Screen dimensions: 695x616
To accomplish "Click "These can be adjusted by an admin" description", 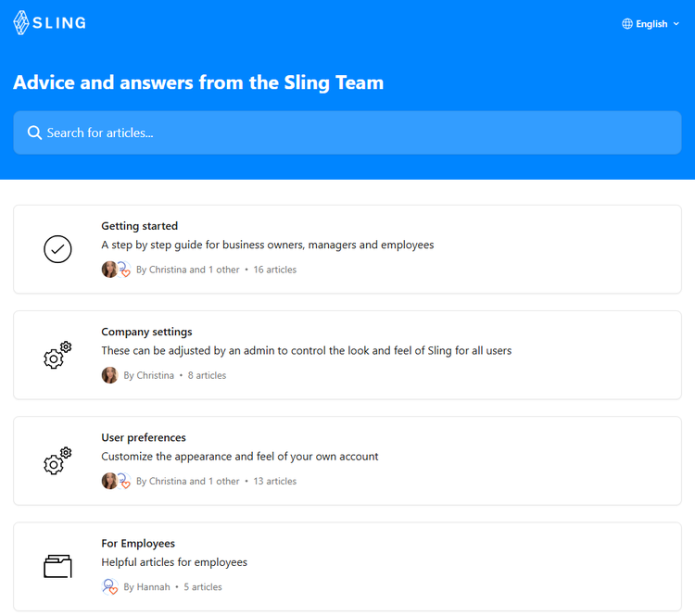I will [x=307, y=350].
